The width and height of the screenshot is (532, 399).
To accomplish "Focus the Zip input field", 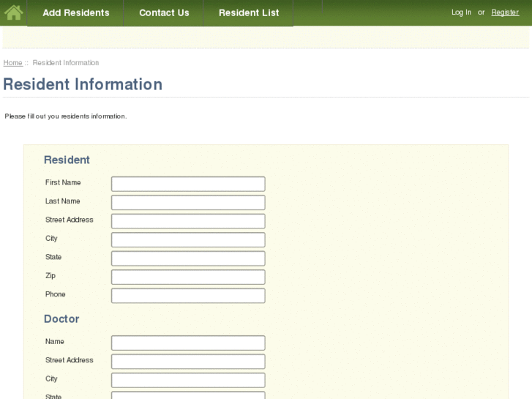I will 188,277.
